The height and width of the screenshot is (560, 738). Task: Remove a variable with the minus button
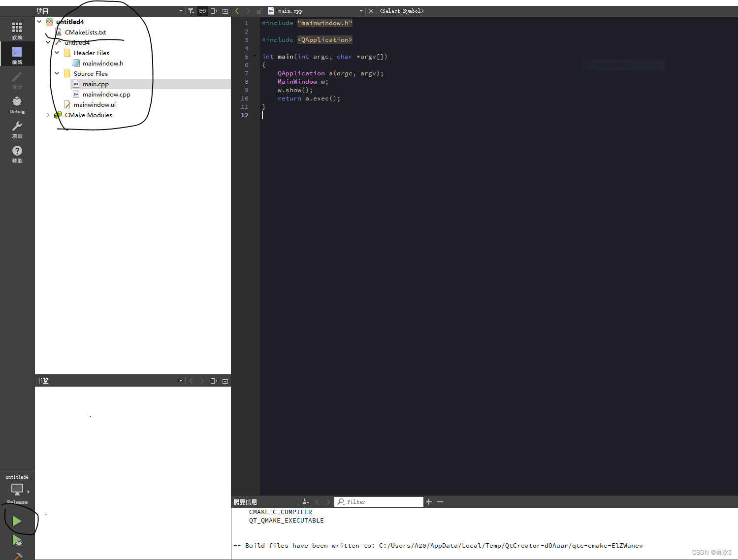click(440, 501)
